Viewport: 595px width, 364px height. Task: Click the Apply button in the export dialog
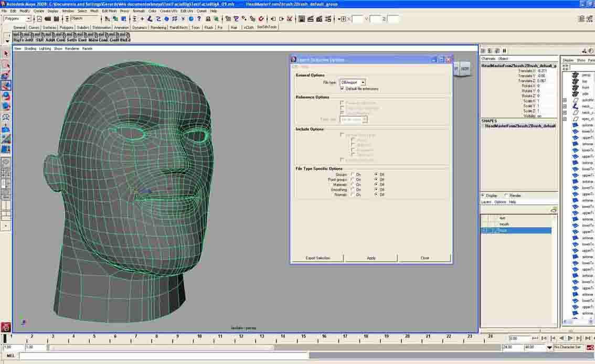click(370, 258)
